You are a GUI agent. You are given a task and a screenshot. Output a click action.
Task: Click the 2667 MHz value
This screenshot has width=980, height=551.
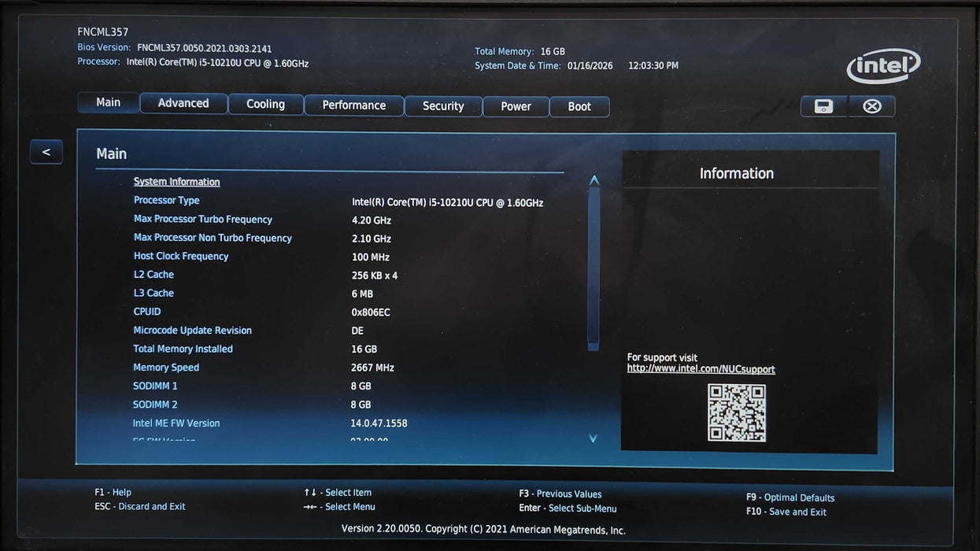(372, 368)
